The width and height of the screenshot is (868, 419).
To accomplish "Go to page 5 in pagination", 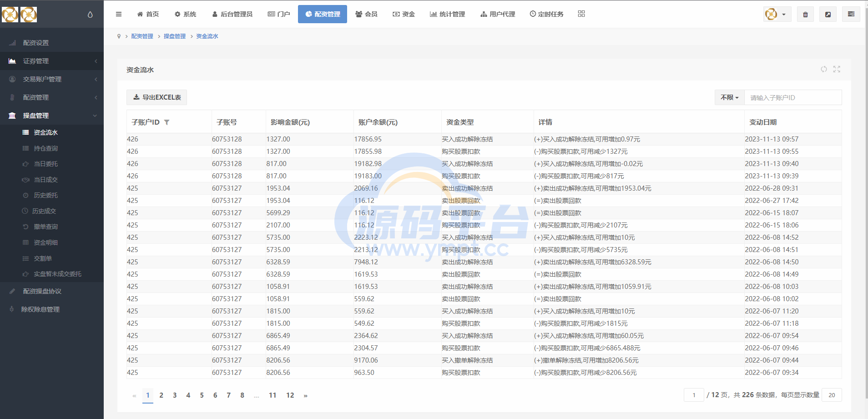I will click(202, 395).
